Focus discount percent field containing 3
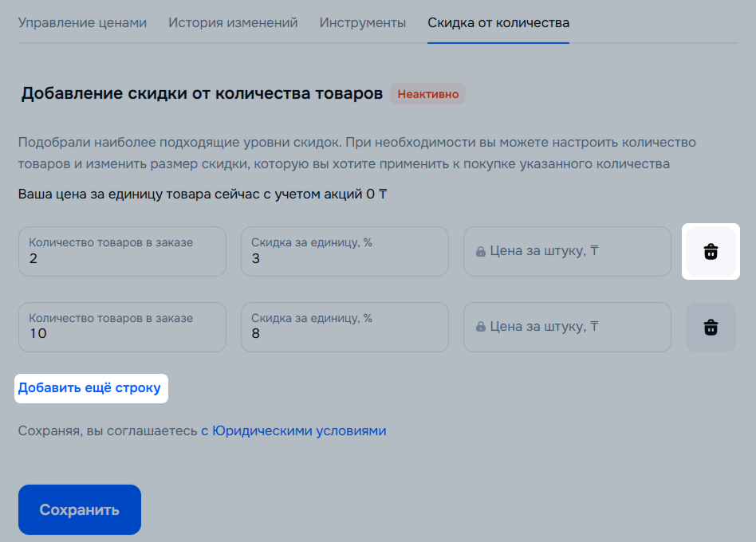Viewport: 756px width, 542px height. tap(345, 252)
